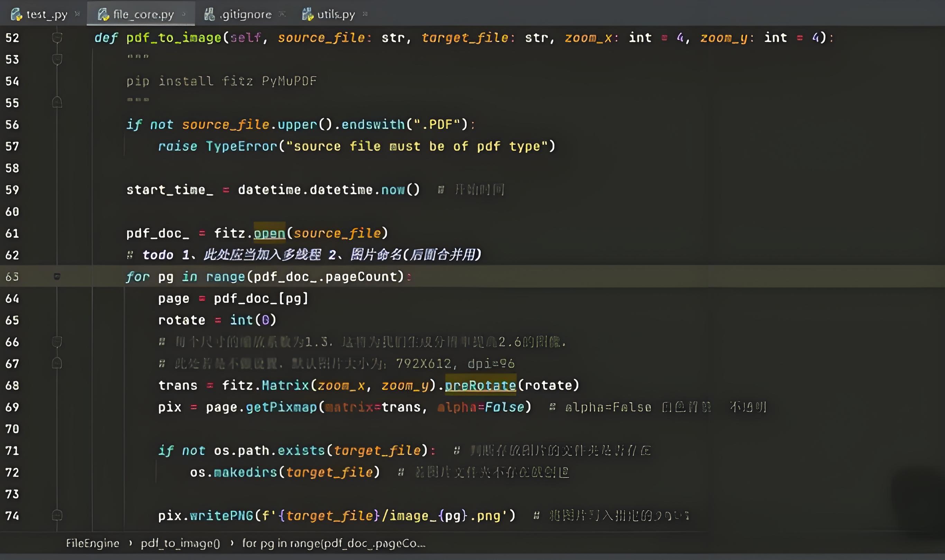The image size is (945, 560).
Task: Collapse the docstring fold marker at line 53
Action: (x=57, y=59)
